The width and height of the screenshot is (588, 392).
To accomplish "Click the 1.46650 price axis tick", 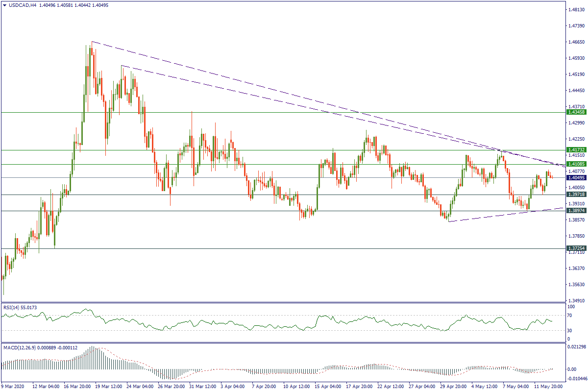I will click(x=575, y=42).
